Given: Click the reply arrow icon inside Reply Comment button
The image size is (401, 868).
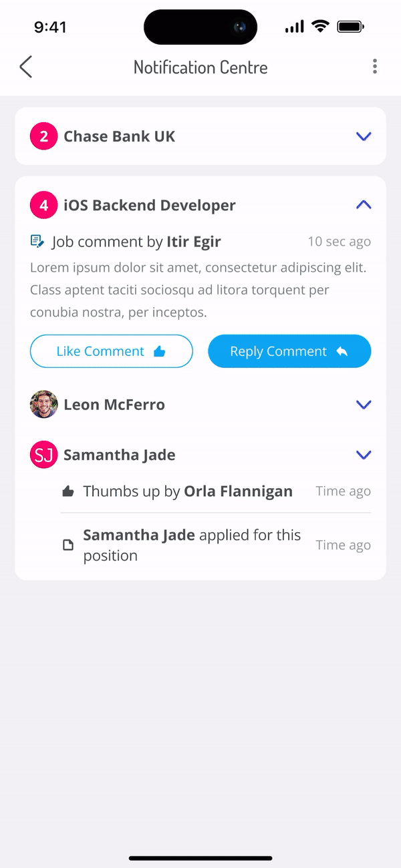Looking at the screenshot, I should (x=341, y=351).
